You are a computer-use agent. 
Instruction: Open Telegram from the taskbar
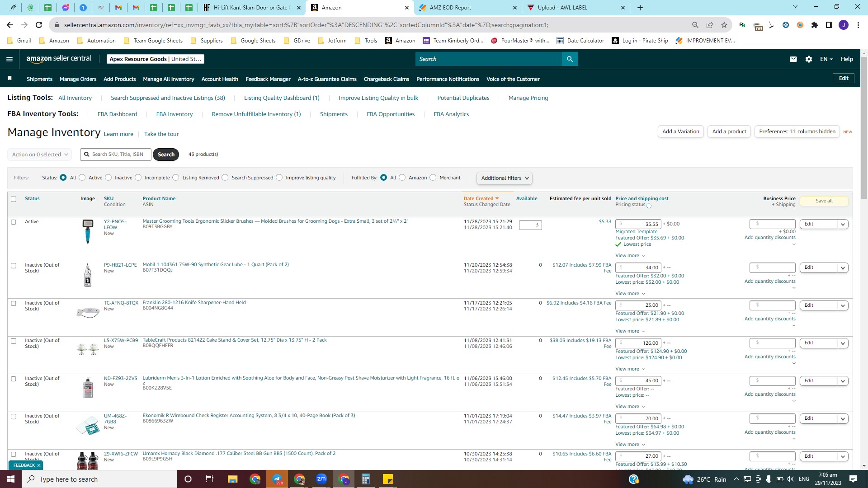(x=277, y=479)
